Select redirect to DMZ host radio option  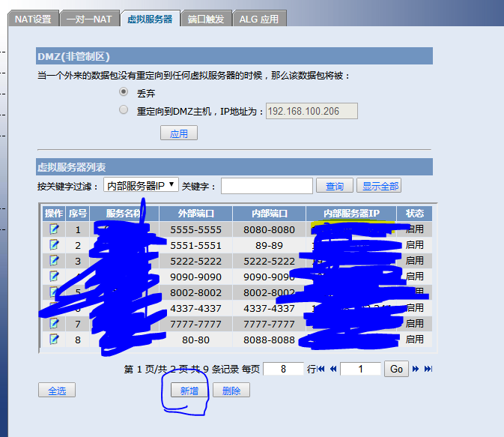pyautogui.click(x=124, y=109)
